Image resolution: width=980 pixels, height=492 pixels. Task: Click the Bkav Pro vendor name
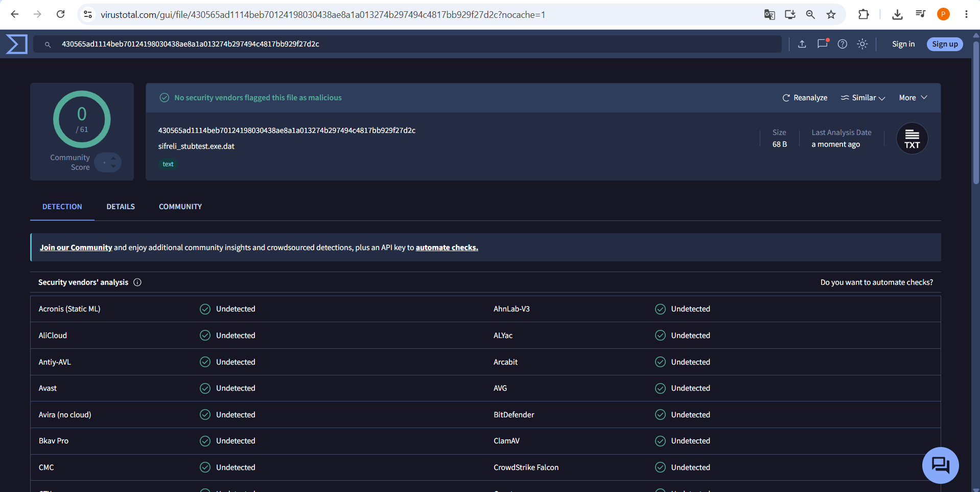point(54,441)
